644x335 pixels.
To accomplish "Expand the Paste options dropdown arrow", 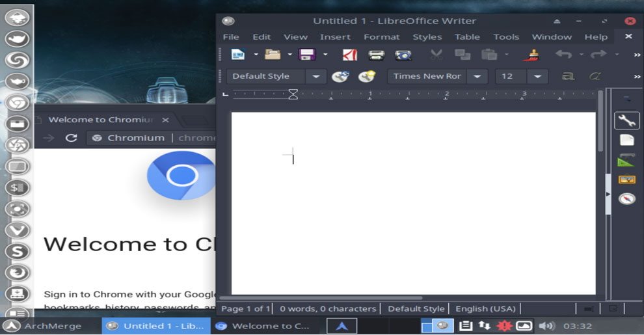I will tap(506, 55).
